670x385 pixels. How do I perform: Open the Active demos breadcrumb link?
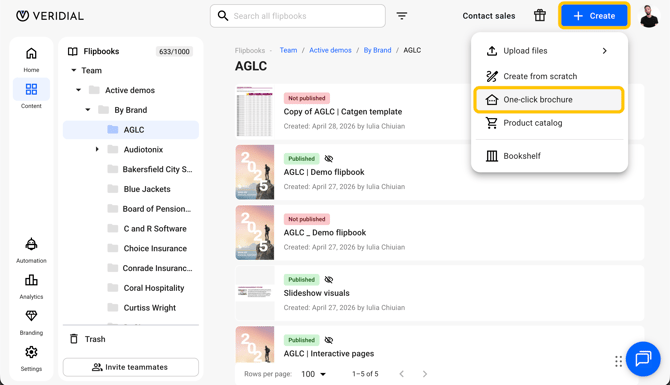330,50
